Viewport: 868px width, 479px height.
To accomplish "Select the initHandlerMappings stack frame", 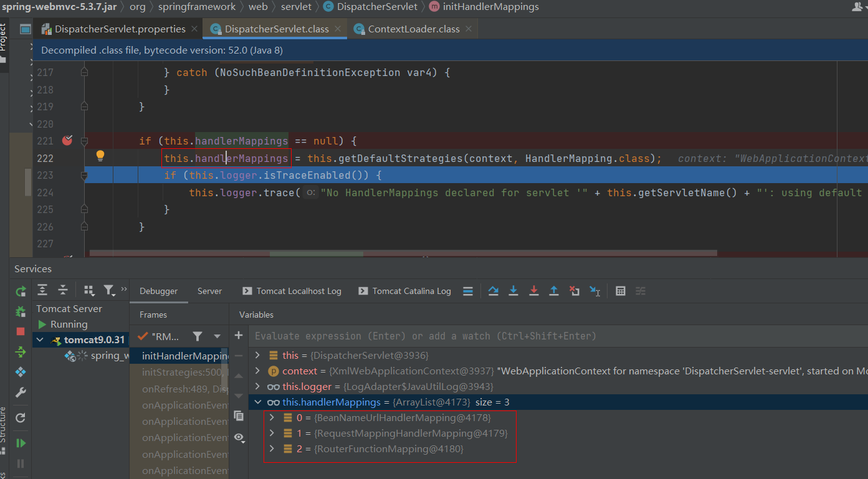I will (179, 356).
